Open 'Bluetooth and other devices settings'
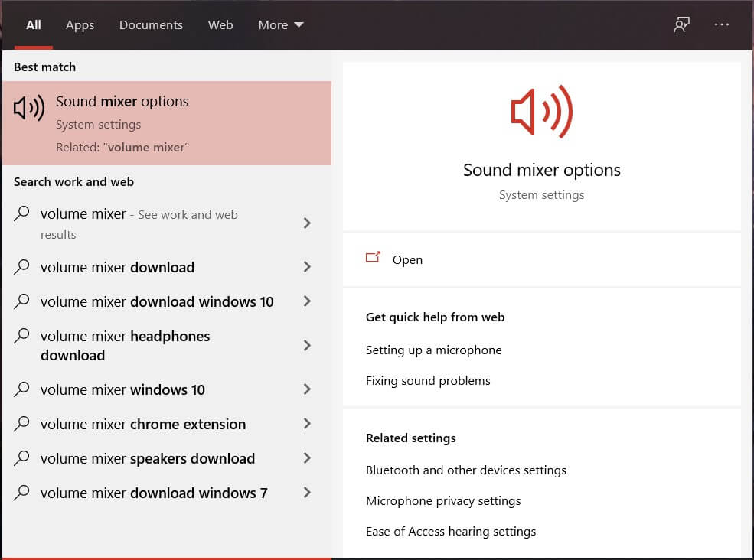 [466, 470]
